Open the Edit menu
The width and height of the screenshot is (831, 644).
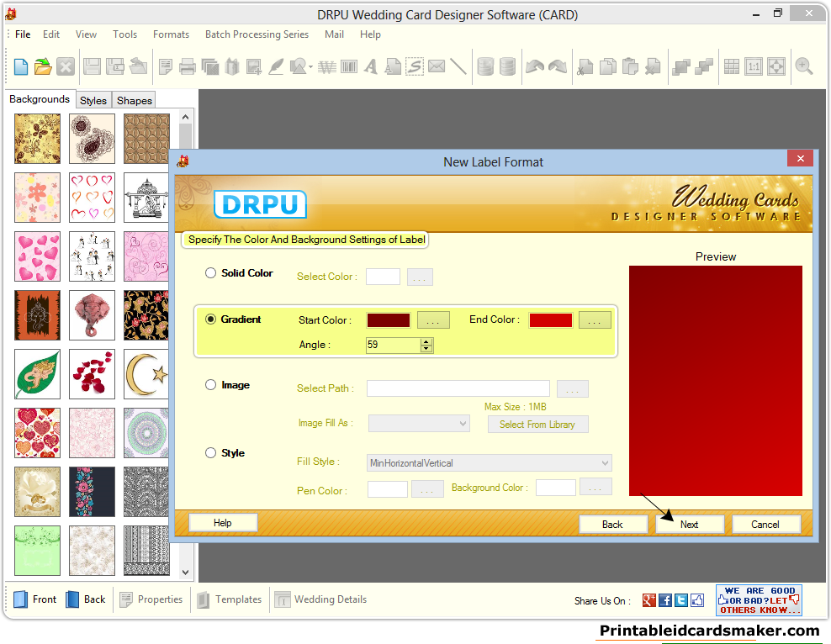click(x=51, y=34)
